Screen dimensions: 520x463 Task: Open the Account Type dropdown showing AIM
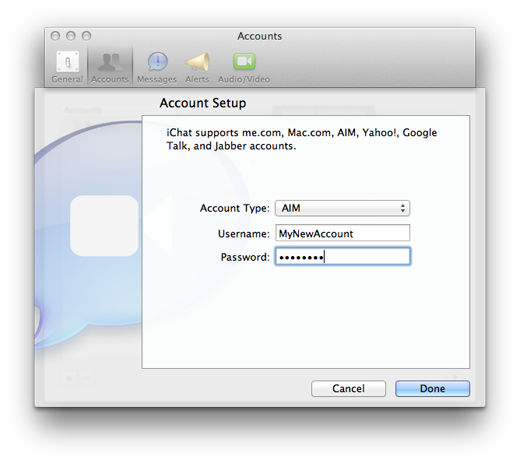pyautogui.click(x=342, y=208)
